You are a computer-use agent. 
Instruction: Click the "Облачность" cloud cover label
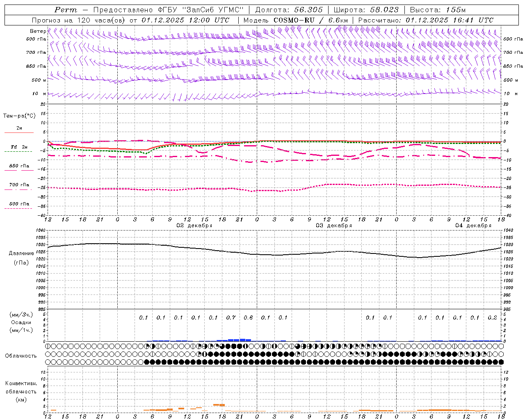pyautogui.click(x=21, y=356)
